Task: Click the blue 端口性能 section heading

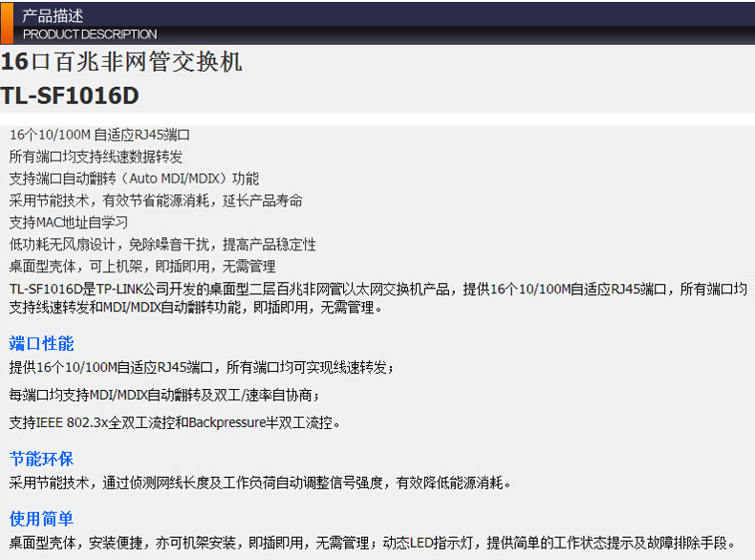Action: [x=41, y=343]
